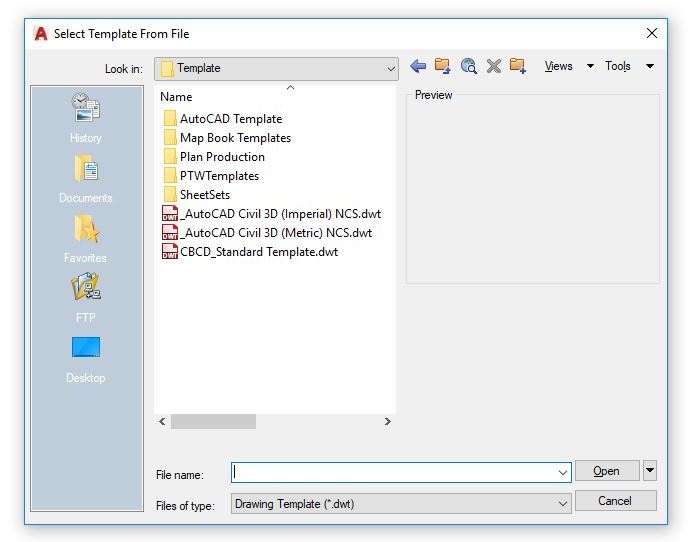Click the Open button
Image resolution: width=696 pixels, height=542 pixels.
click(x=607, y=471)
